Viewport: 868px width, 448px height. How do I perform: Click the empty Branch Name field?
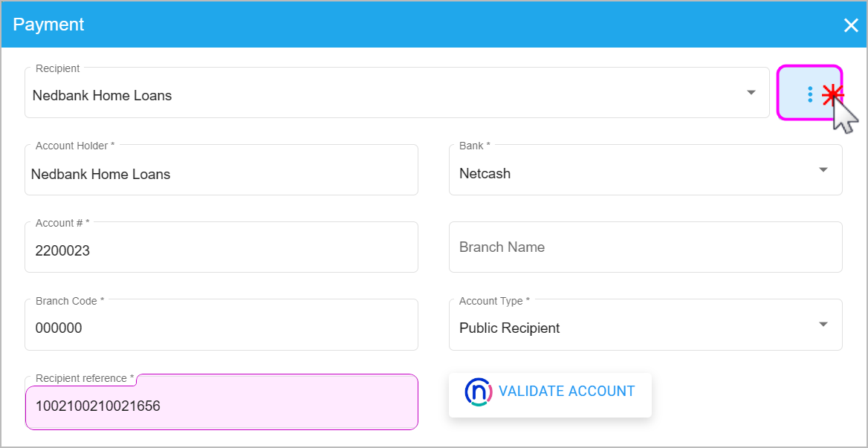tap(646, 247)
